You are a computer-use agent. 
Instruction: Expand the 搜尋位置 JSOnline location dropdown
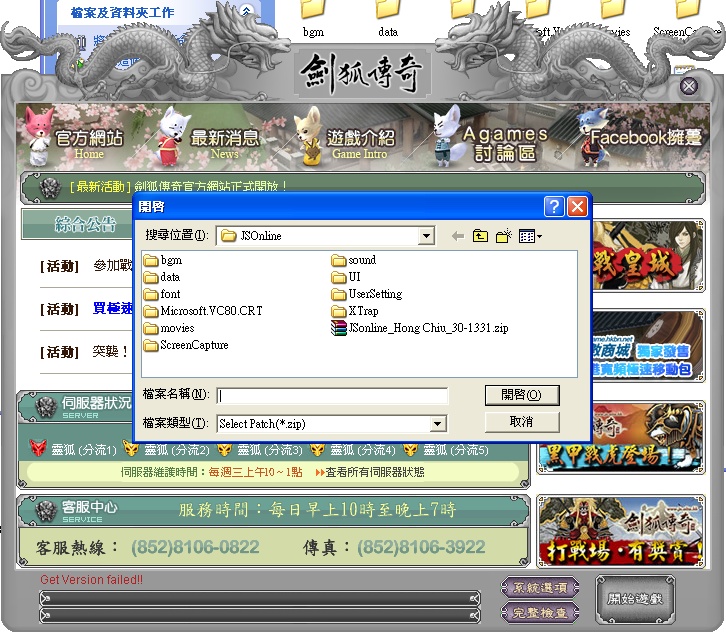426,236
